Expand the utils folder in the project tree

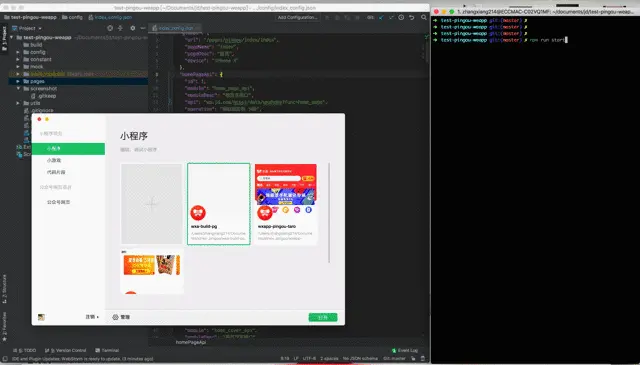pyautogui.click(x=18, y=103)
